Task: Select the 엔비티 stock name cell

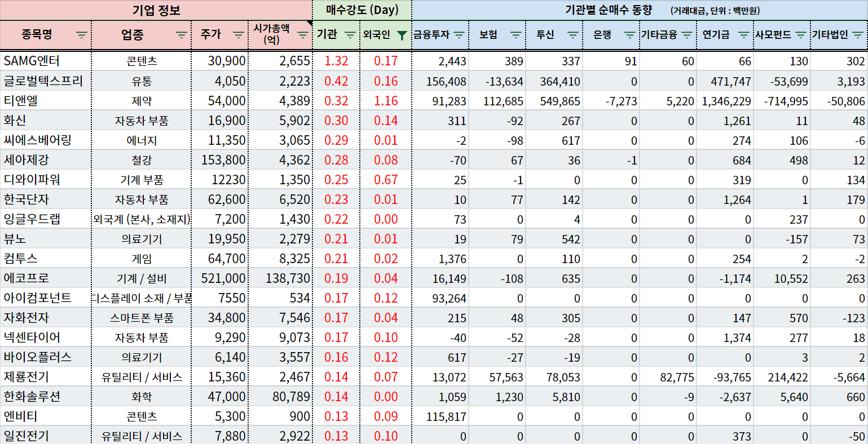Action: pos(45,416)
